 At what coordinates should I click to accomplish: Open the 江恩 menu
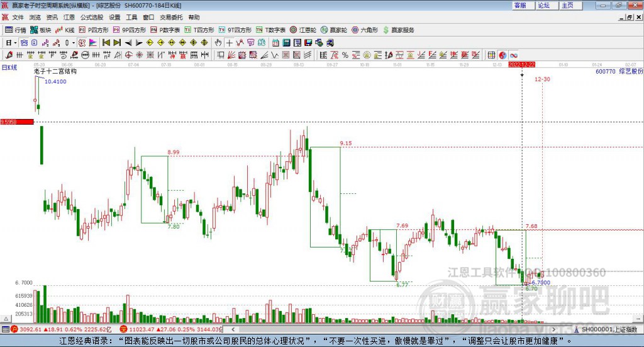69,17
